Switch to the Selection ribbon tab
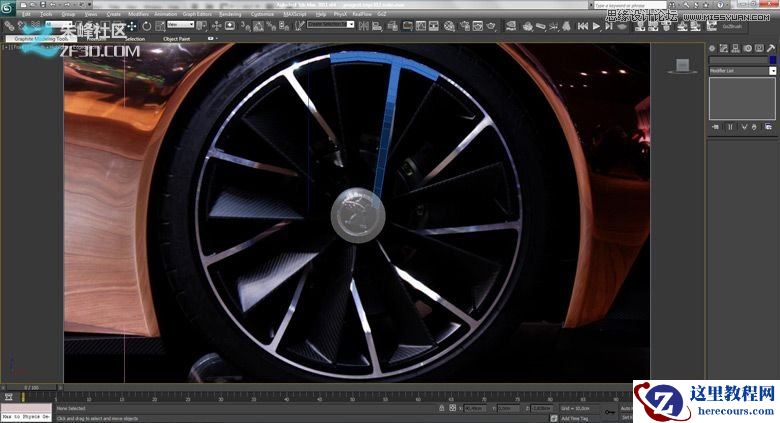The height and width of the screenshot is (423, 780). point(135,38)
